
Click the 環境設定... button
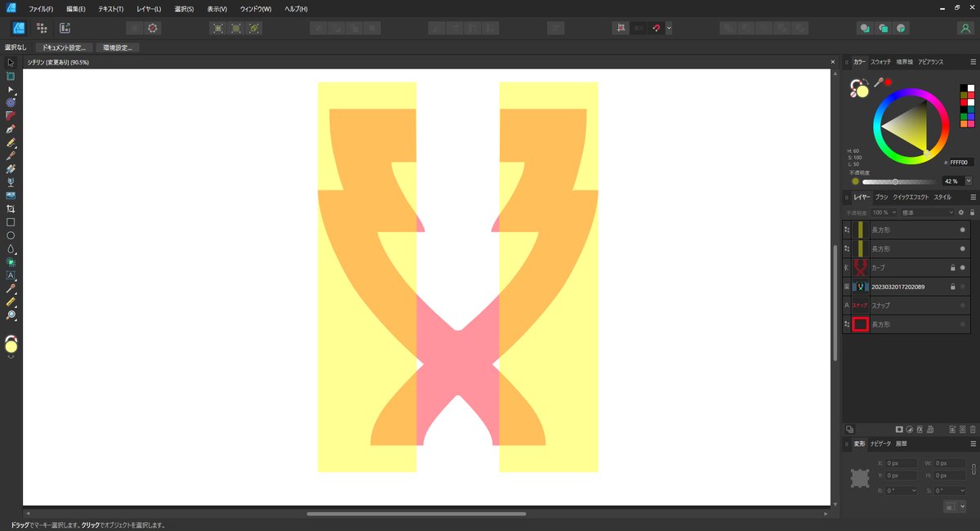pyautogui.click(x=118, y=47)
